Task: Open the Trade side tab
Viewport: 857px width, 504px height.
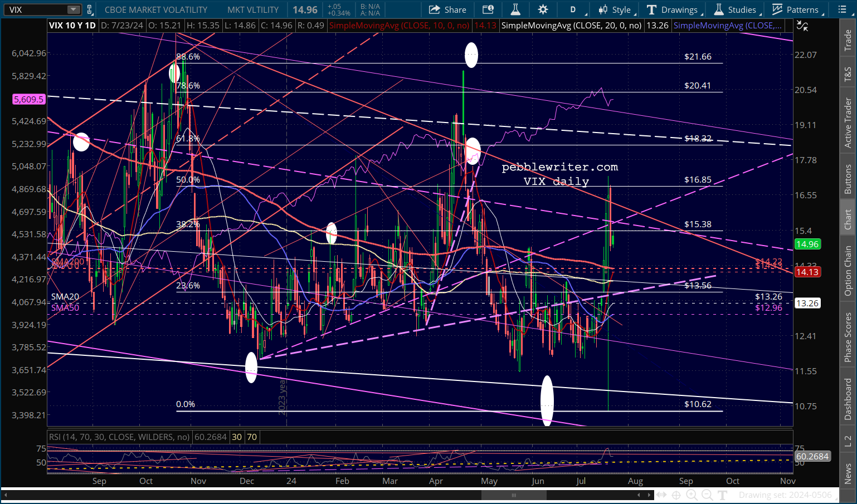Action: [x=848, y=40]
